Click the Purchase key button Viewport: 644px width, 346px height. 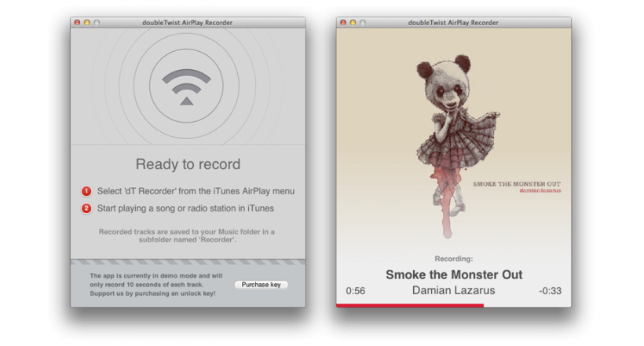261,285
